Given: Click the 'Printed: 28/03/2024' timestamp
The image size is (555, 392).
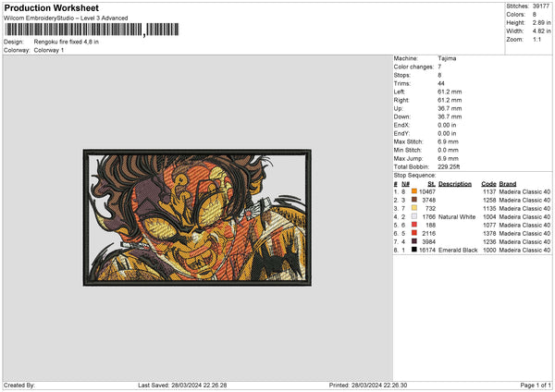Looking at the screenshot, I should pos(368,386).
